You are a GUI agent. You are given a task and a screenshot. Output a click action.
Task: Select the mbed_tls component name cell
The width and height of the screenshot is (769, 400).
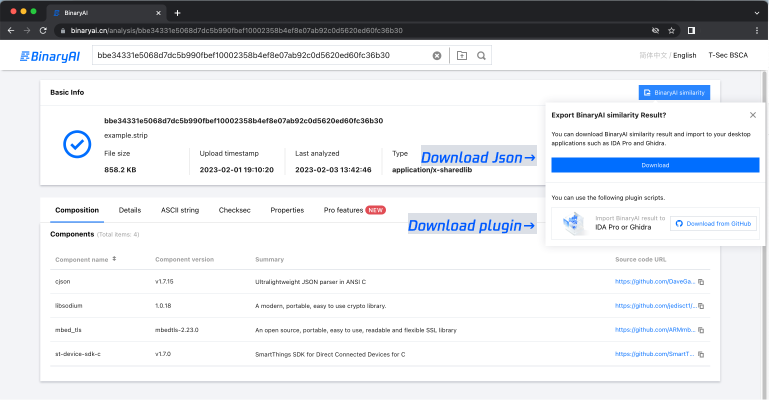(x=68, y=329)
